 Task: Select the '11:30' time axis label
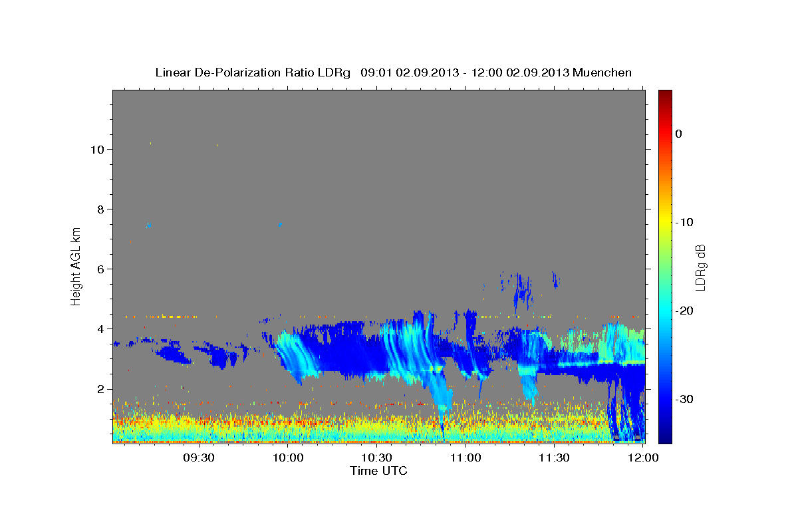point(554,458)
